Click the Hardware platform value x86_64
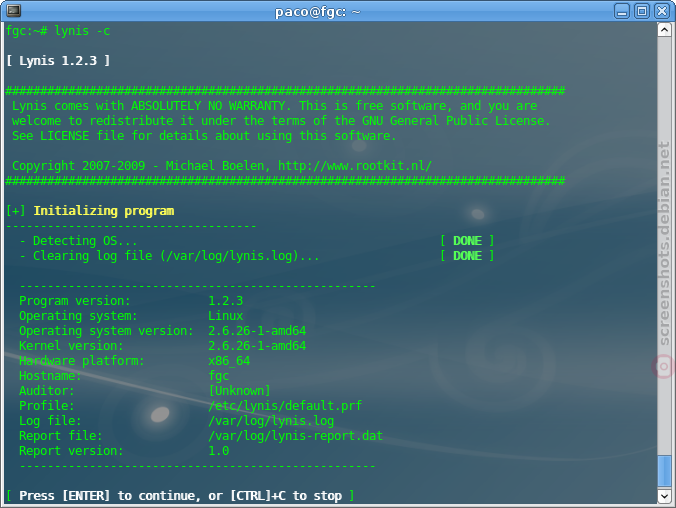This screenshot has height=508, width=676. coord(229,361)
